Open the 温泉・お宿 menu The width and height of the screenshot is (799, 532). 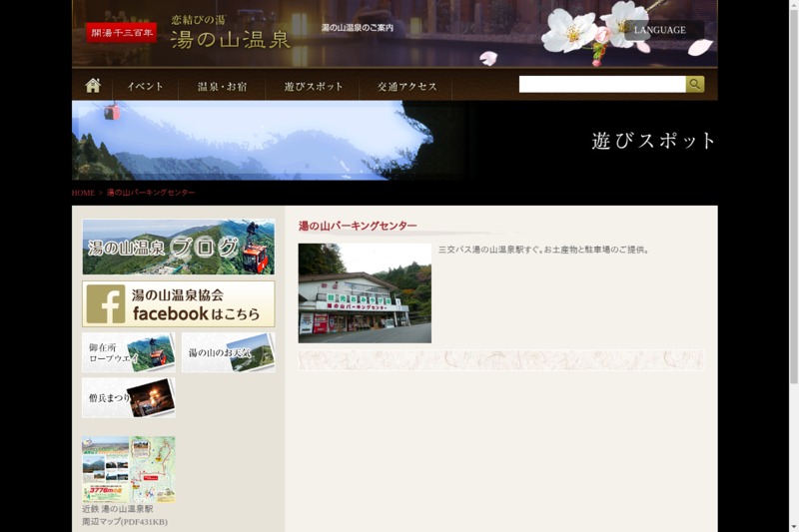222,87
